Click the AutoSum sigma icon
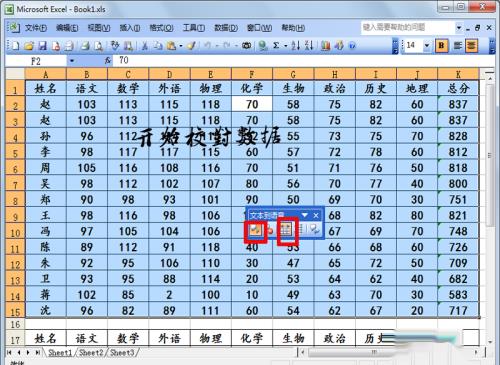 pyautogui.click(x=276, y=45)
